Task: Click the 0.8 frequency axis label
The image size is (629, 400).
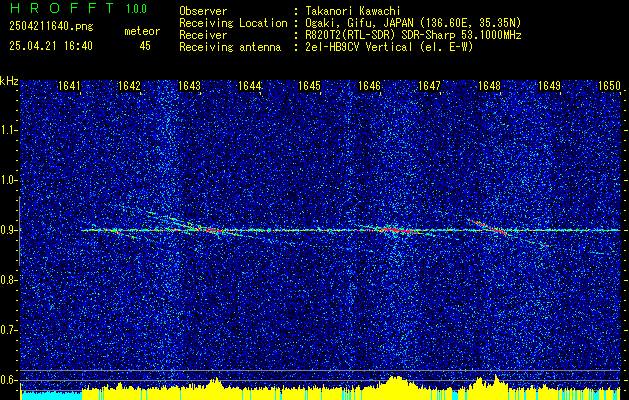Action: pos(8,280)
